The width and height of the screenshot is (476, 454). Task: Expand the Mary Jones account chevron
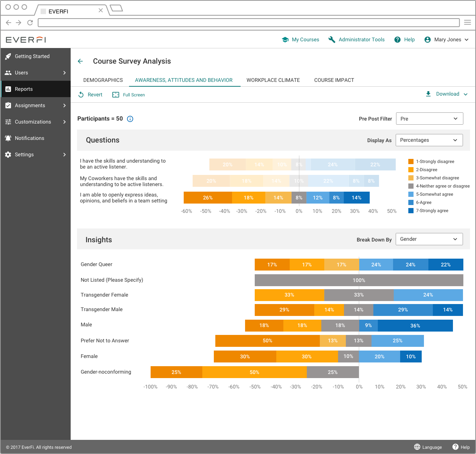(x=467, y=40)
